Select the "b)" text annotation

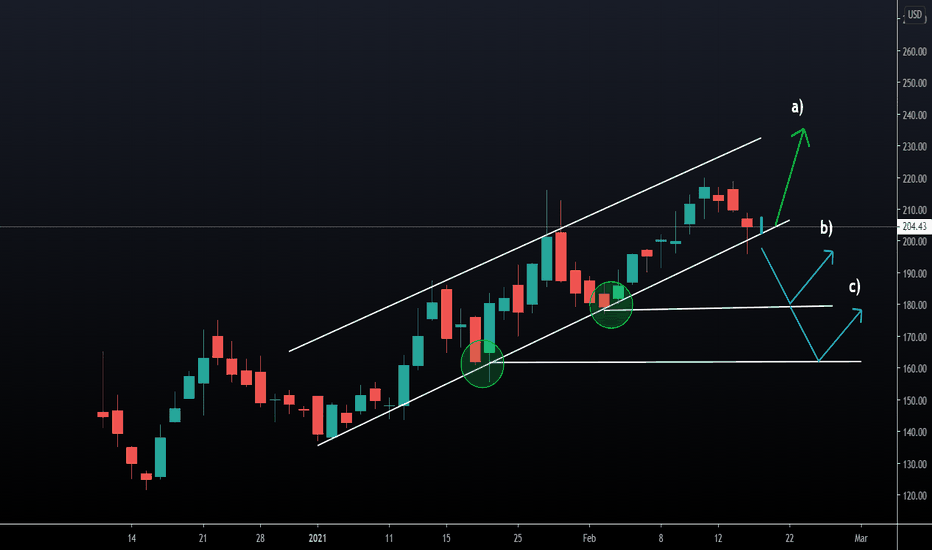click(x=826, y=228)
